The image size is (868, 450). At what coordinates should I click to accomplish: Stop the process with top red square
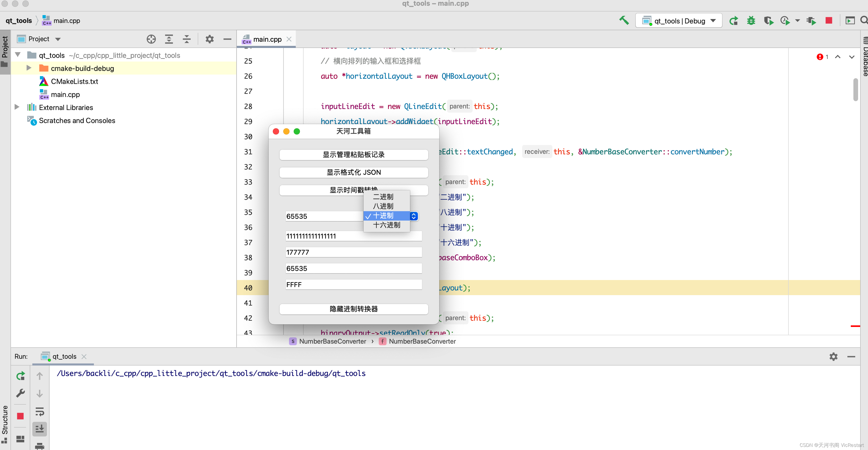[x=829, y=21]
